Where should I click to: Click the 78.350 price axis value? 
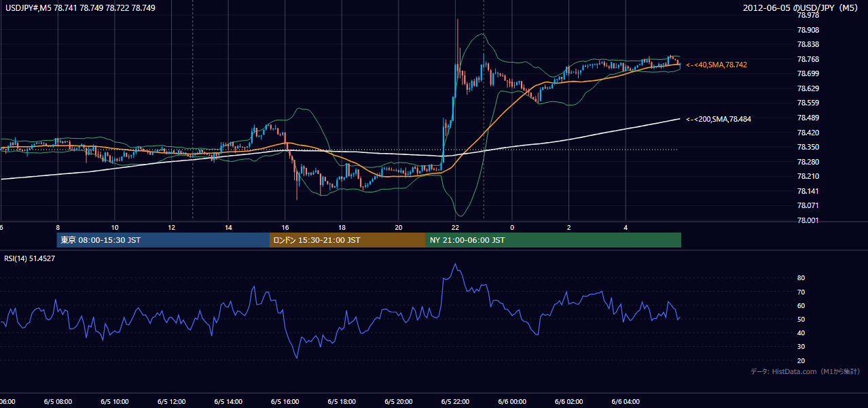[x=808, y=147]
